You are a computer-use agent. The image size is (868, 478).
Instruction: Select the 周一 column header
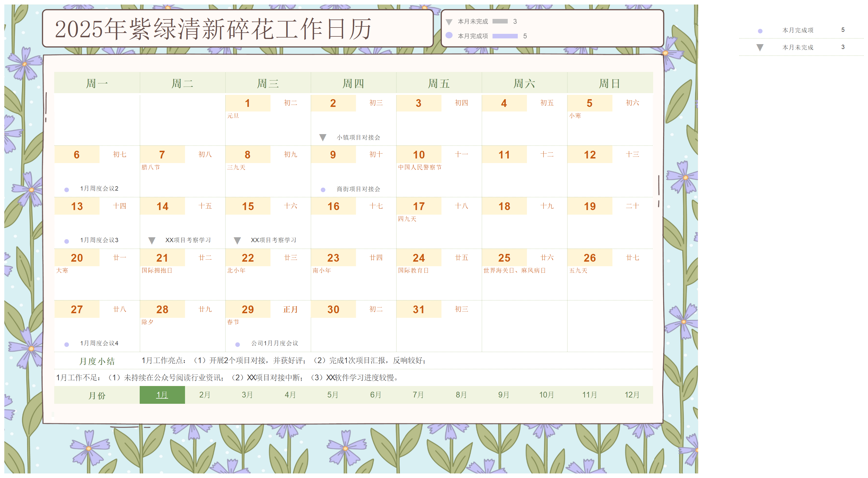[97, 83]
